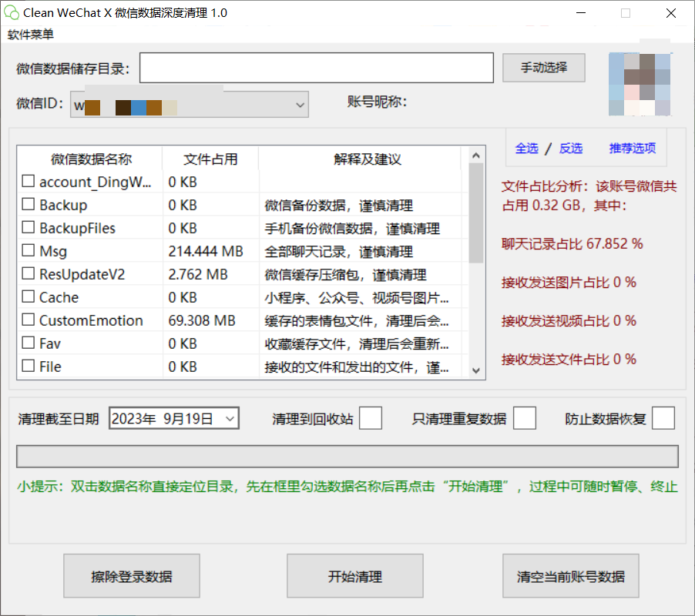Toggle the 清理到回收站 checkbox

tap(371, 418)
